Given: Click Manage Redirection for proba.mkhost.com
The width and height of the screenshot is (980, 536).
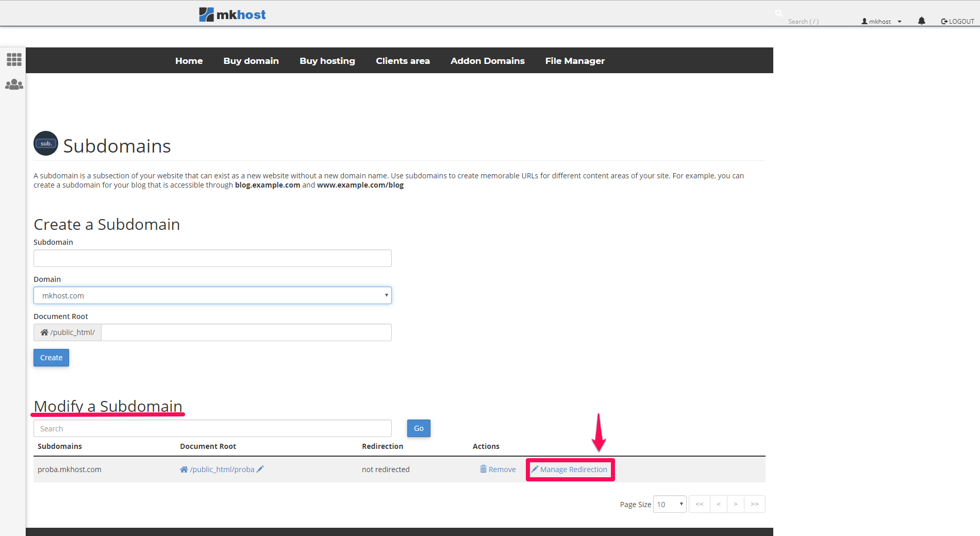Looking at the screenshot, I should pyautogui.click(x=570, y=470).
